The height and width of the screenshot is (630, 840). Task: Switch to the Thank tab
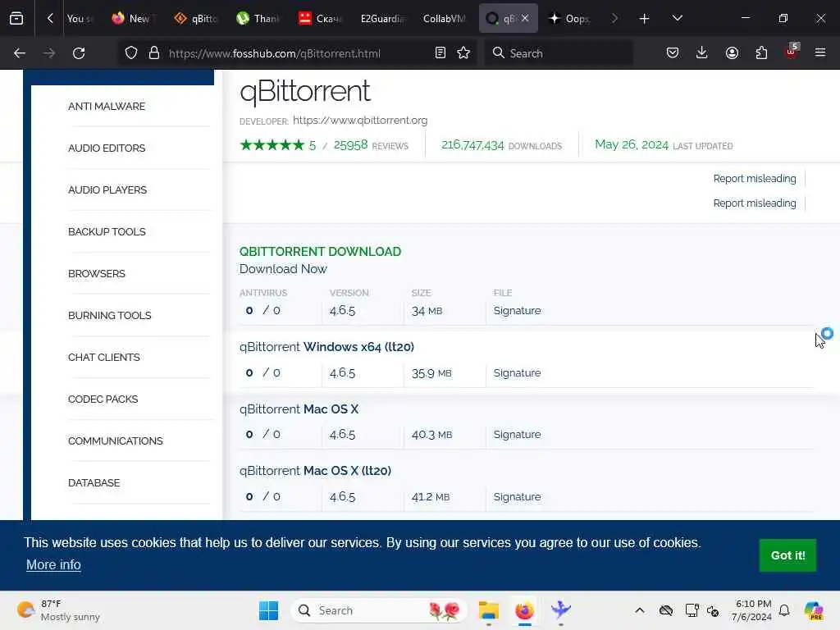258,19
